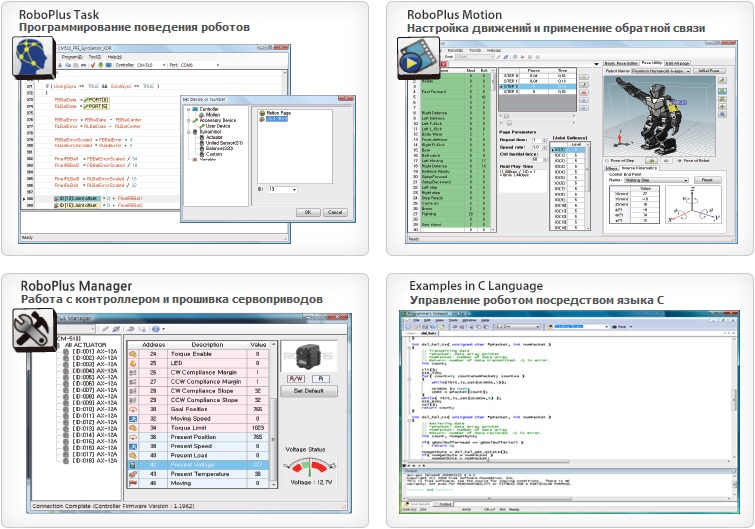Image resolution: width=755 pixels, height=529 pixels.
Task: Click the Set Default button in Manager
Action: coord(309,391)
